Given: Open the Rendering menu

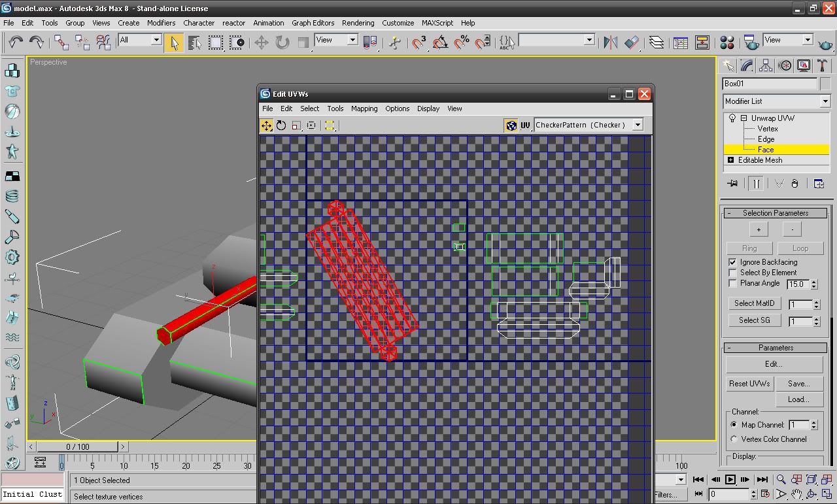Looking at the screenshot, I should [358, 23].
